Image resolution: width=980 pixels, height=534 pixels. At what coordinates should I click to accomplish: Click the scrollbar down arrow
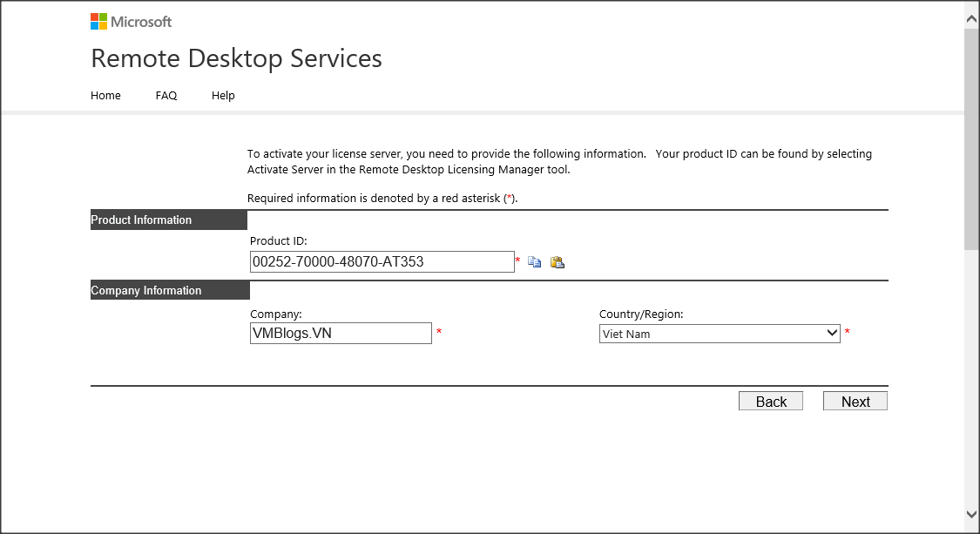(x=971, y=515)
